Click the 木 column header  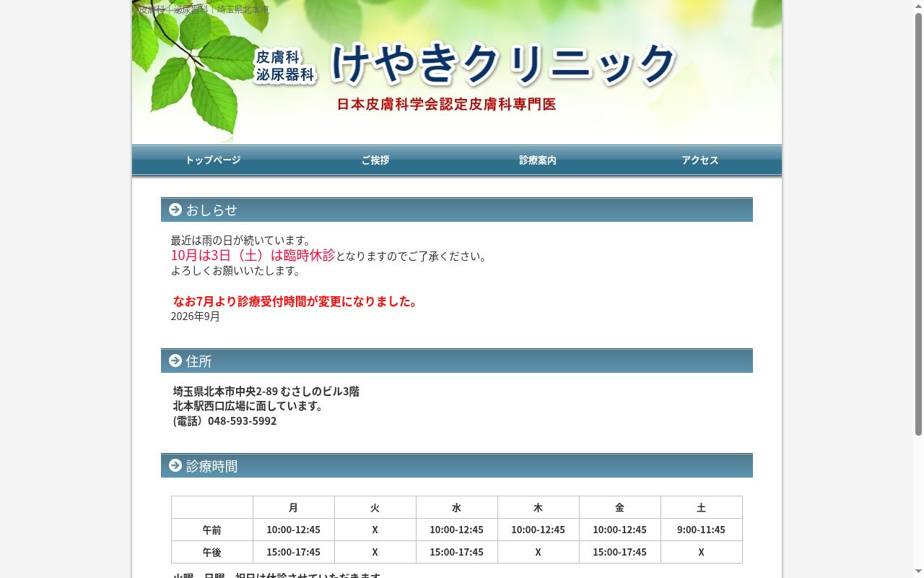539,507
